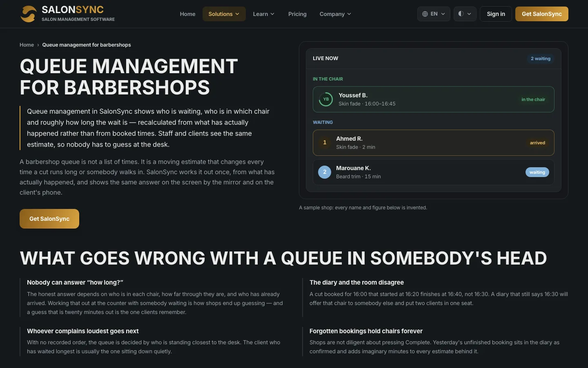Click the "WAITING" section label
Viewport: 588px width, 368px height.
[323, 122]
